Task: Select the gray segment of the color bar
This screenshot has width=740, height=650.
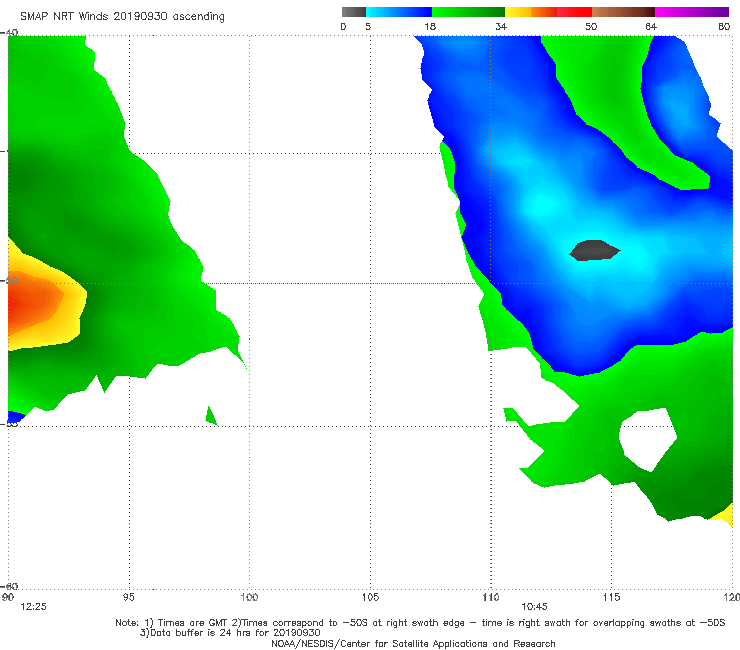Action: pos(353,12)
